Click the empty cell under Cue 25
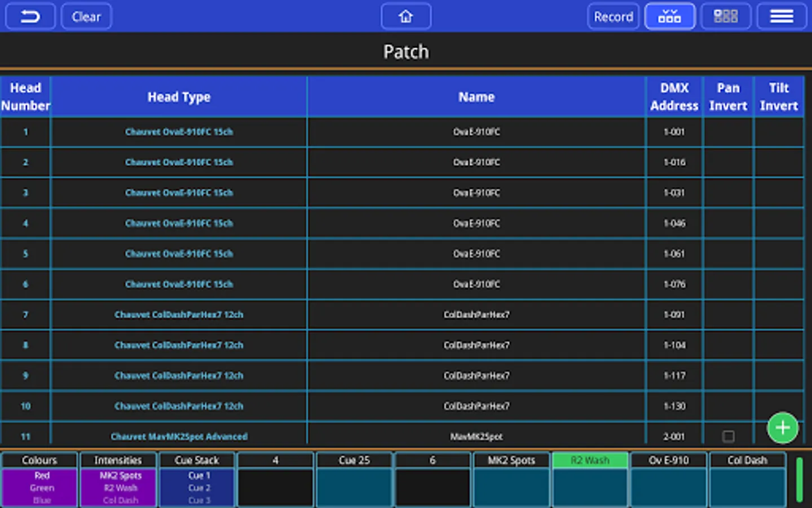The width and height of the screenshot is (812, 508). [354, 488]
